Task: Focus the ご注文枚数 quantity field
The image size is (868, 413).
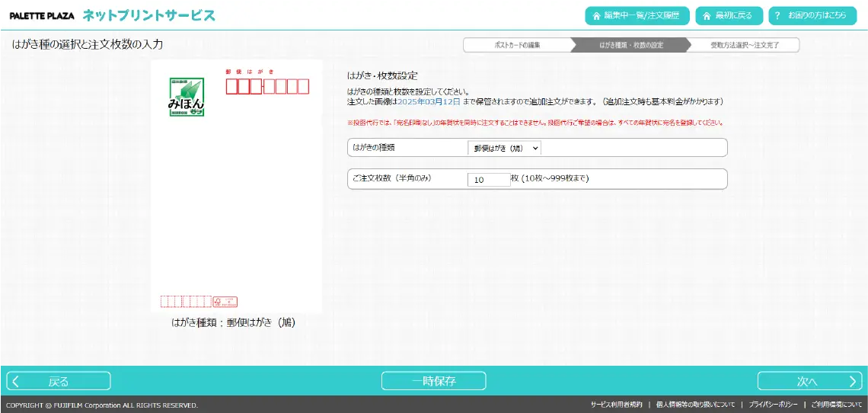Action: coord(489,180)
